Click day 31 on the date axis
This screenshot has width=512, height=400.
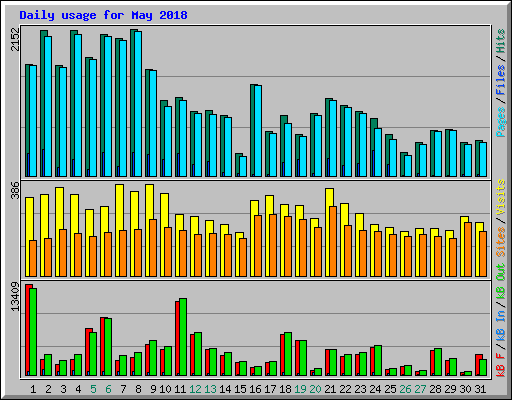(480, 389)
